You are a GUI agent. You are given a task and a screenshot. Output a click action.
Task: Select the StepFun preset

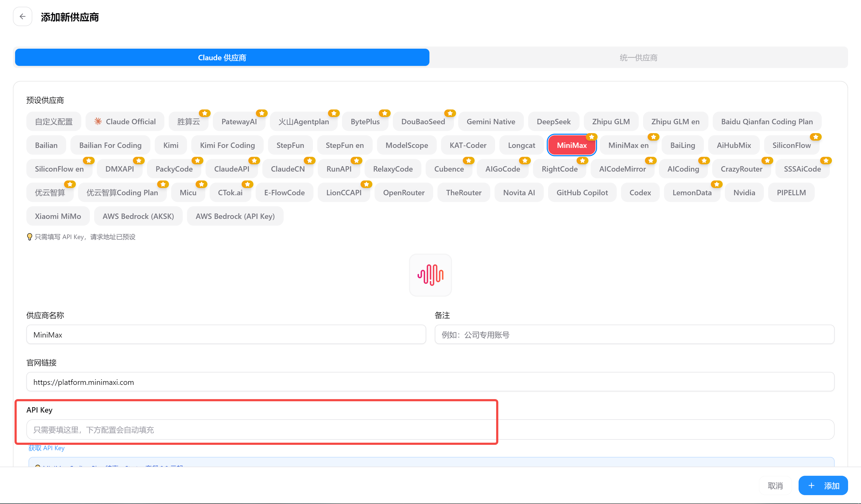click(290, 145)
